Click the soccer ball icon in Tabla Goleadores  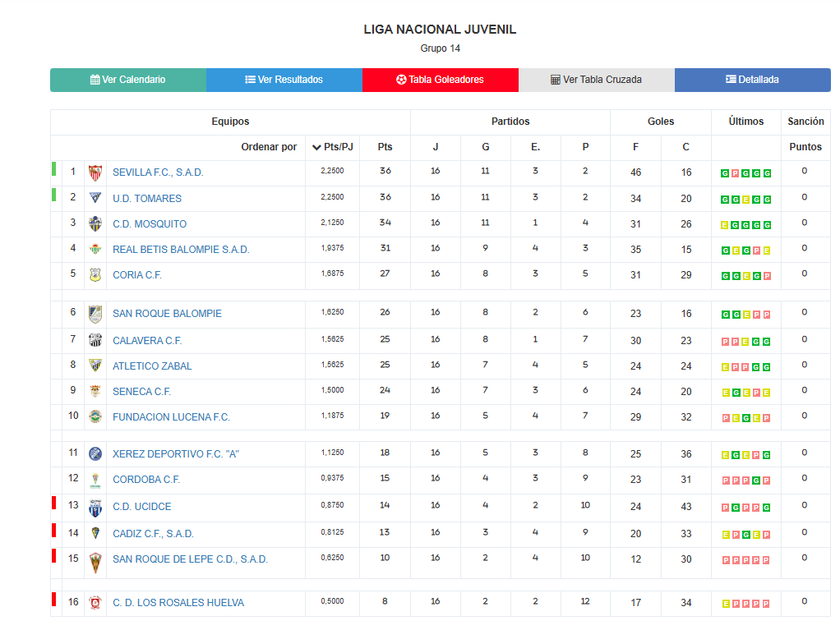(401, 80)
